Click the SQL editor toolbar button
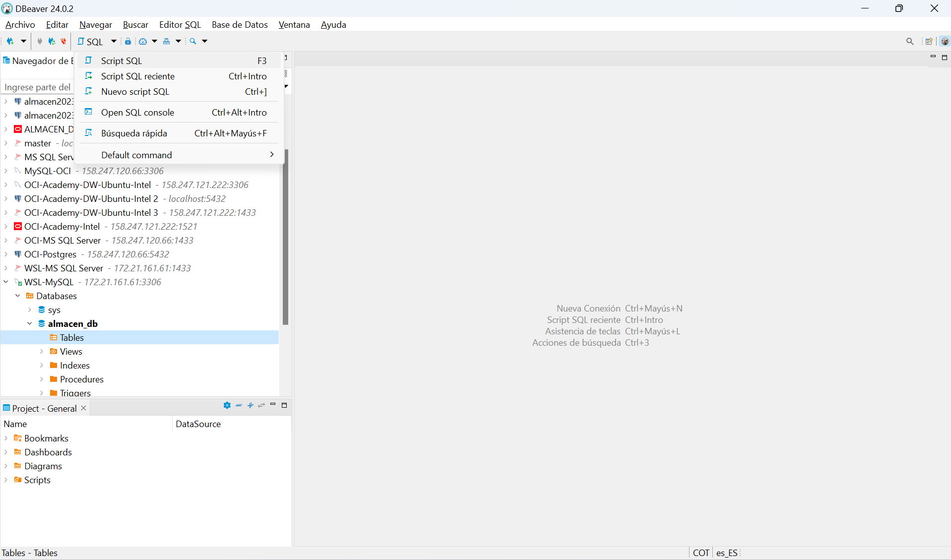This screenshot has width=951, height=560. tap(90, 42)
